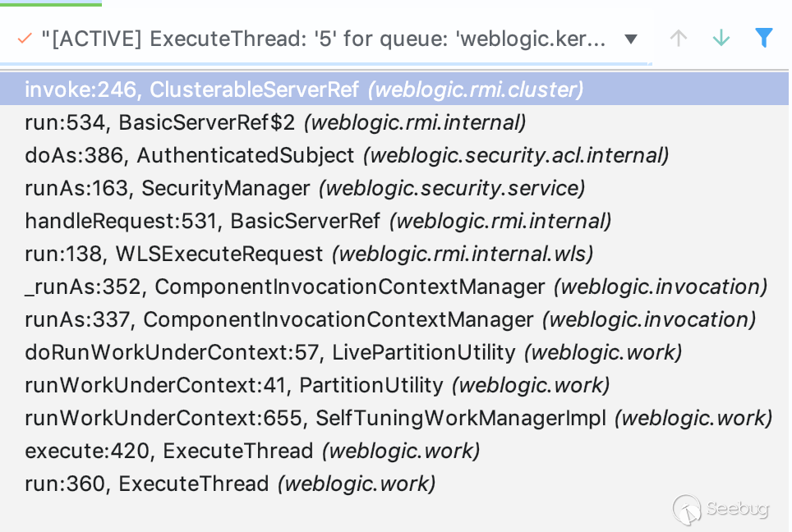Viewport: 792px width, 532px height.
Task: Open the thread selector dropdown arrow
Action: click(x=631, y=39)
